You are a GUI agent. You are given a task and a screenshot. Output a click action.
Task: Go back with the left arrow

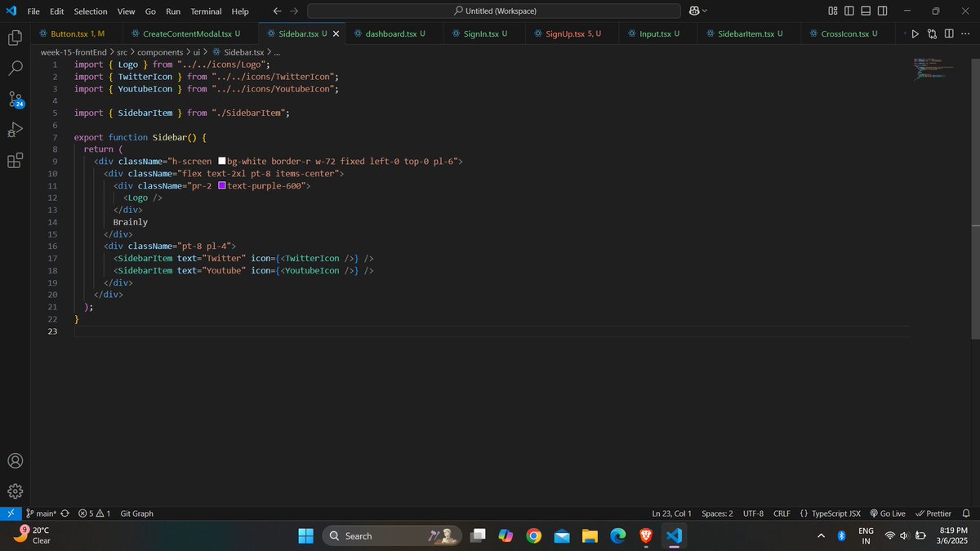coord(277,11)
